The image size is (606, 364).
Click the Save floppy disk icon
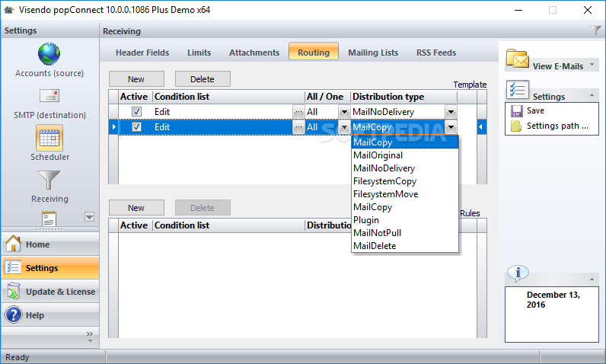pos(517,111)
